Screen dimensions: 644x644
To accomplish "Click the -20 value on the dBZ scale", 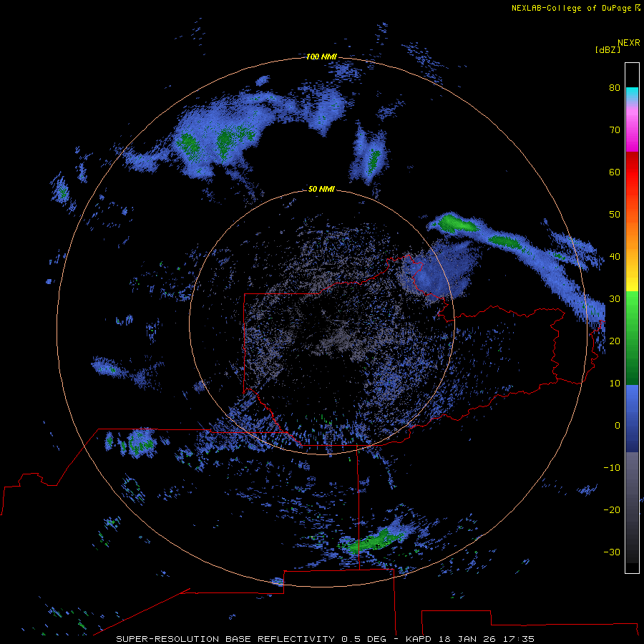I will point(612,510).
